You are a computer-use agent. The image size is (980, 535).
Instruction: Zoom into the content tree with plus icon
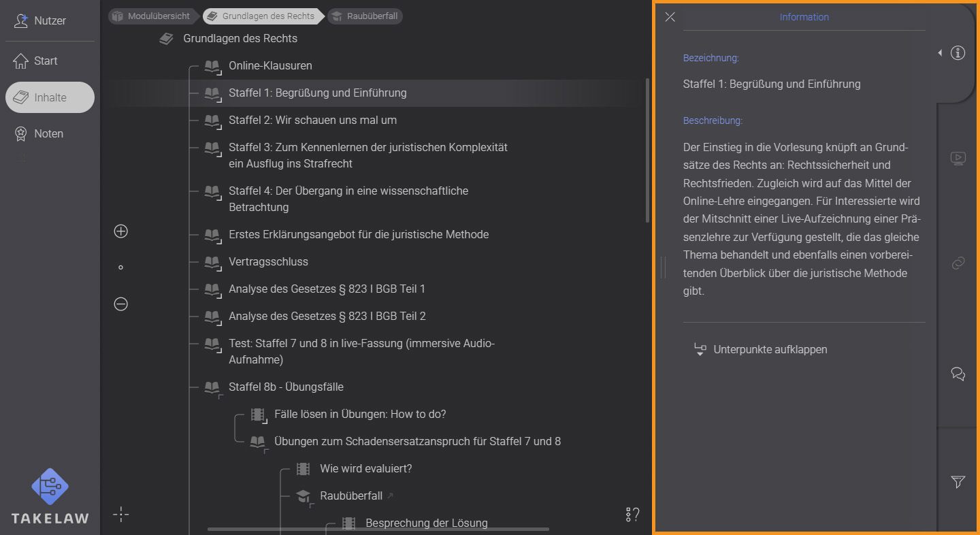(x=120, y=231)
